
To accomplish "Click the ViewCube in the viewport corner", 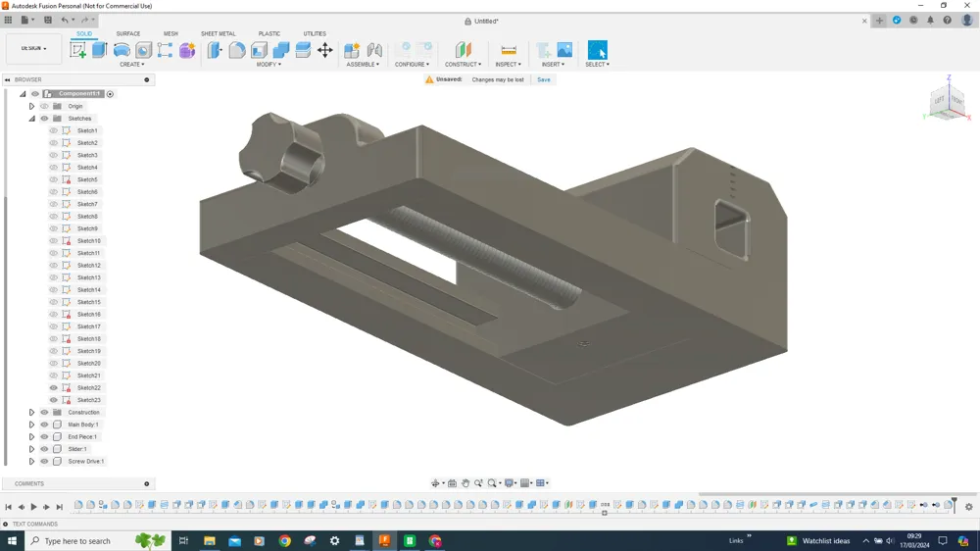I will click(947, 100).
